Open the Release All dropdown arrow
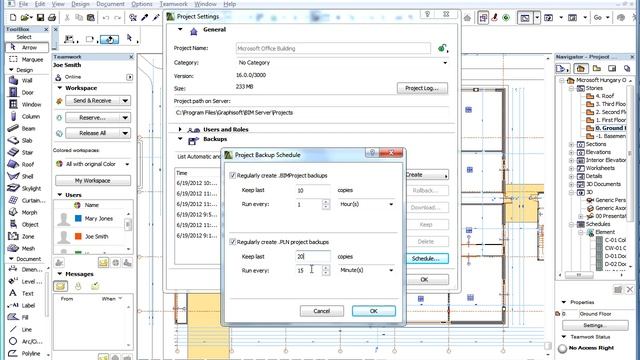The image size is (640, 360). (125, 133)
